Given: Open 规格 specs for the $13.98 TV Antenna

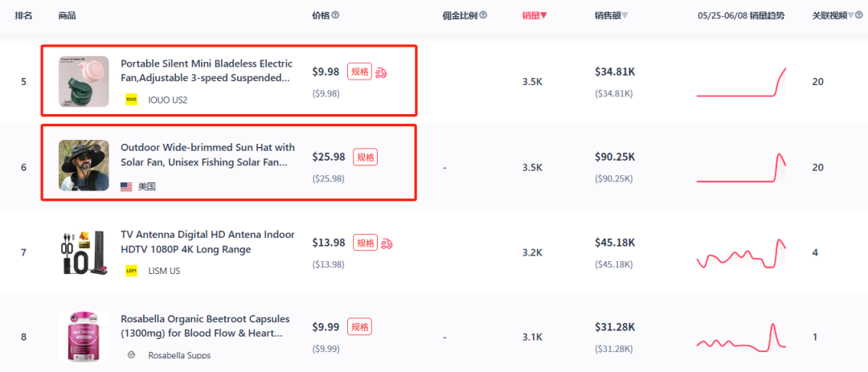Looking at the screenshot, I should (x=365, y=243).
